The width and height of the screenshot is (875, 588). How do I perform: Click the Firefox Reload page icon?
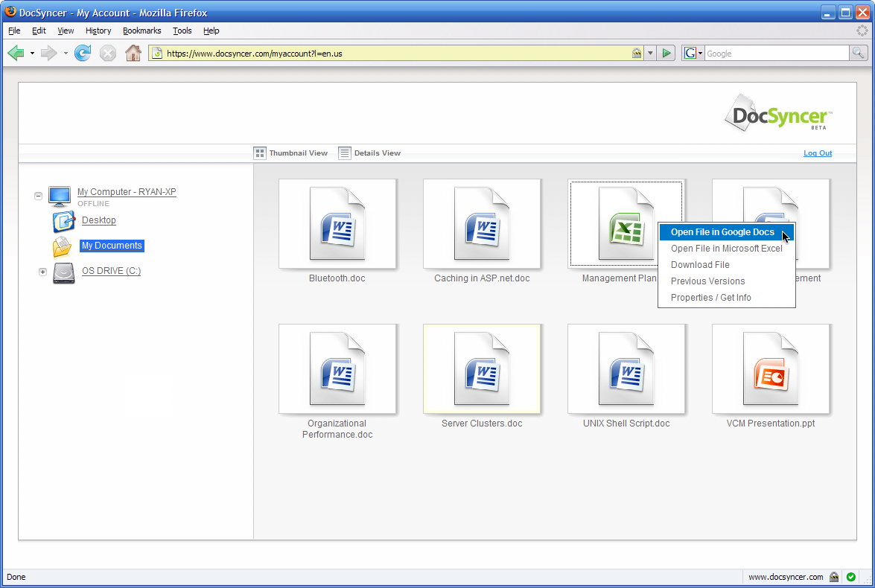[83, 53]
